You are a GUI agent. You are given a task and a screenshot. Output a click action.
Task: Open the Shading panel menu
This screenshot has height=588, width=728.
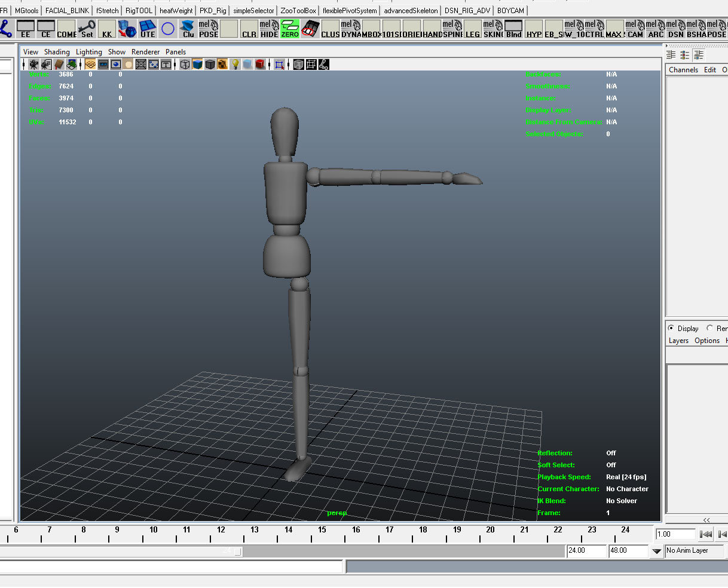click(x=57, y=52)
